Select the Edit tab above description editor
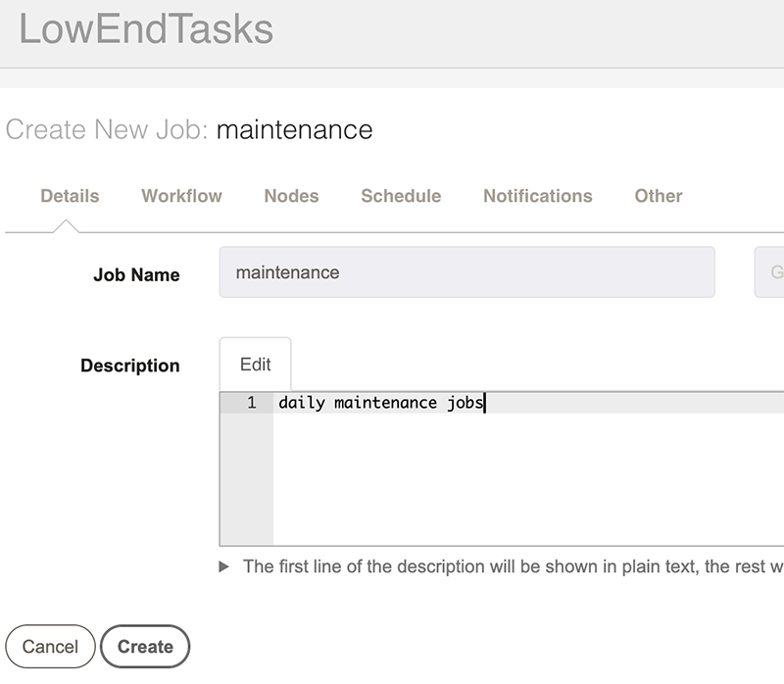The image size is (784, 684). click(x=255, y=365)
